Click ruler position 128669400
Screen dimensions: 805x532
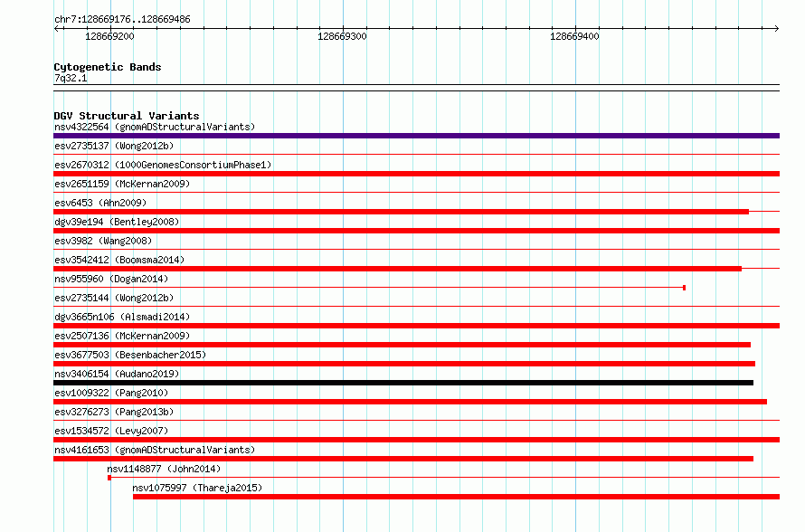pyautogui.click(x=574, y=36)
